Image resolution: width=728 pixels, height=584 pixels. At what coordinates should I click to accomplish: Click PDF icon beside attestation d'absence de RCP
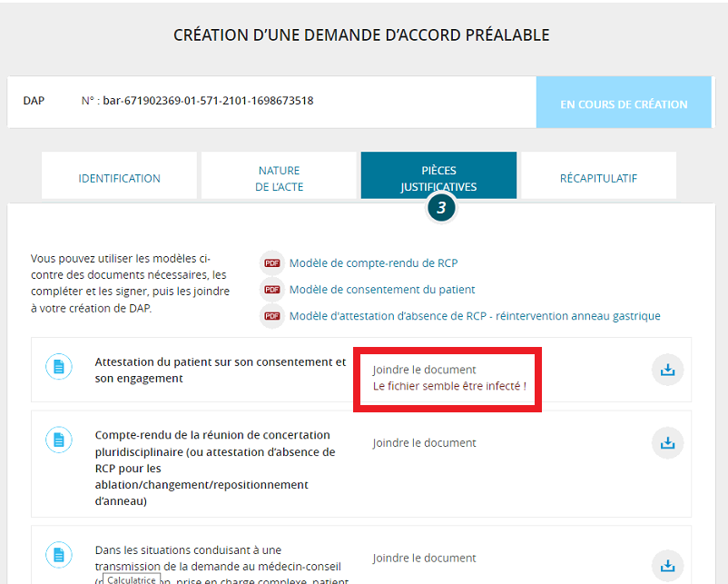(x=271, y=316)
